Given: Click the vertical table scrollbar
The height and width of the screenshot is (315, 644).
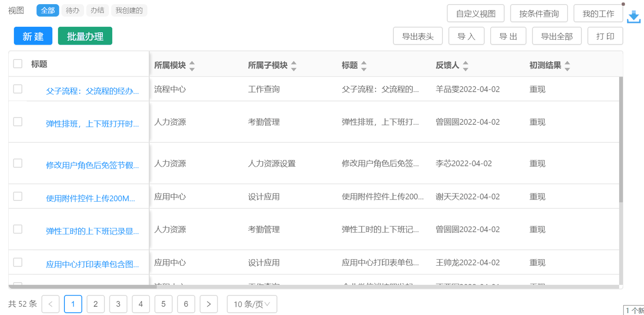Looking at the screenshot, I should [x=621, y=140].
